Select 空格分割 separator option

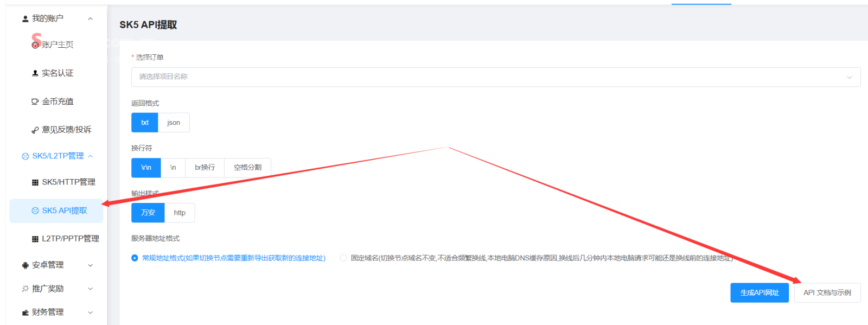248,168
